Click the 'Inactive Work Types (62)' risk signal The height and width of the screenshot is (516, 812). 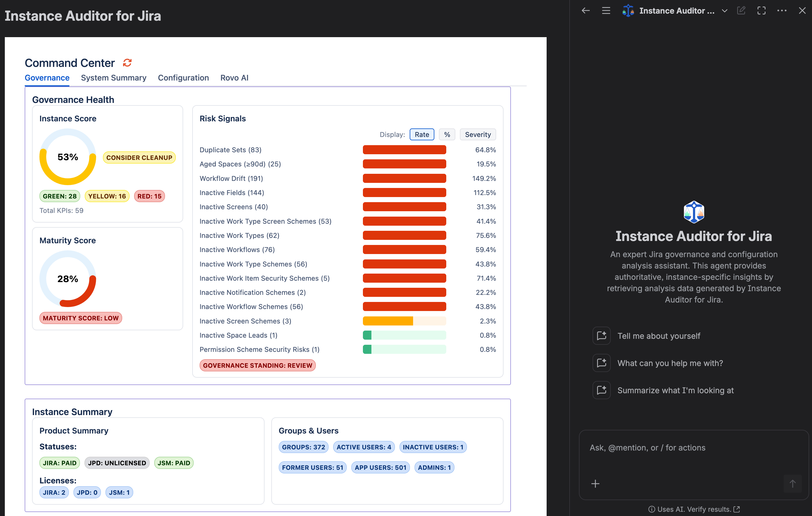(239, 235)
